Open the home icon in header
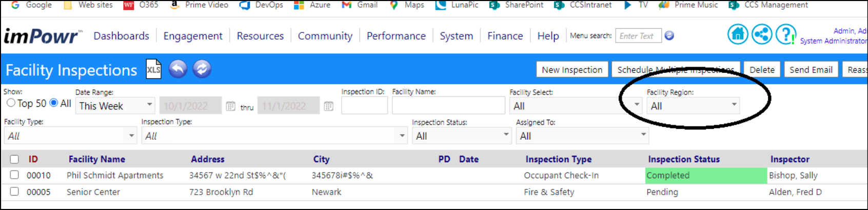The image size is (868, 210). click(738, 34)
